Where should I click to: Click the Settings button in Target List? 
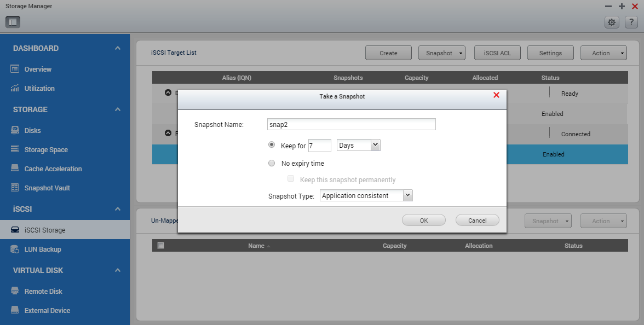click(550, 53)
